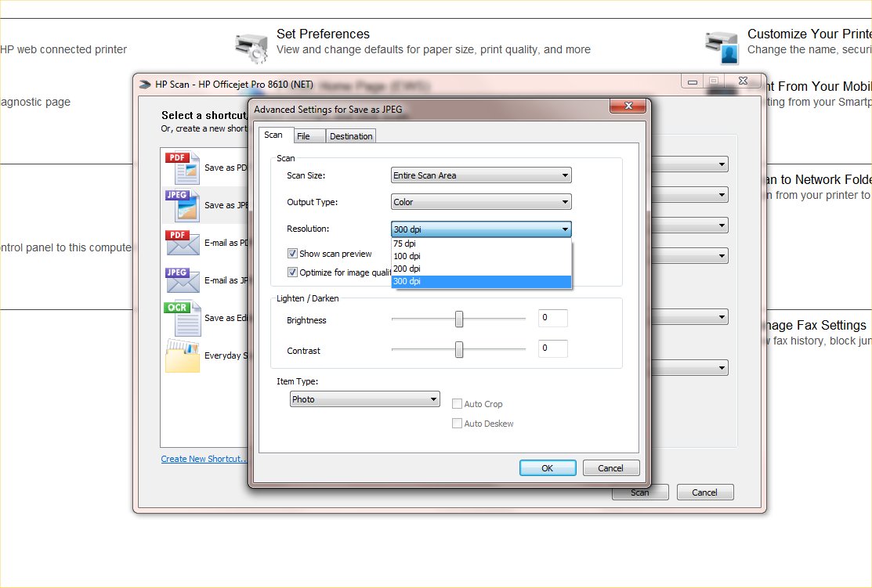This screenshot has width=872, height=588.
Task: Open the Scan Size dropdown
Action: [481, 176]
